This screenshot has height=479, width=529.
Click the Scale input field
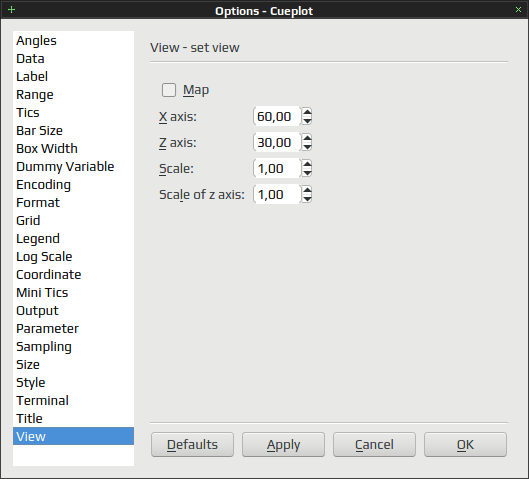(277, 168)
